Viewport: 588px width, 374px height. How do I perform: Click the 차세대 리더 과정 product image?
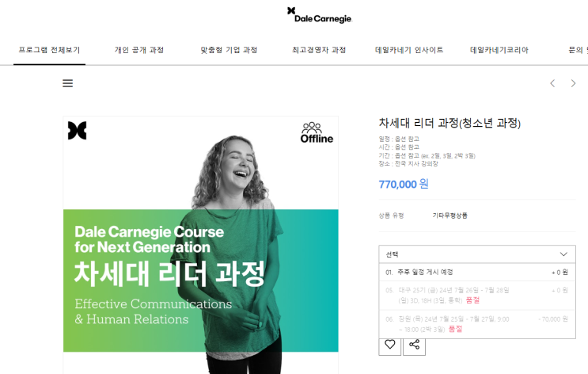tap(201, 245)
